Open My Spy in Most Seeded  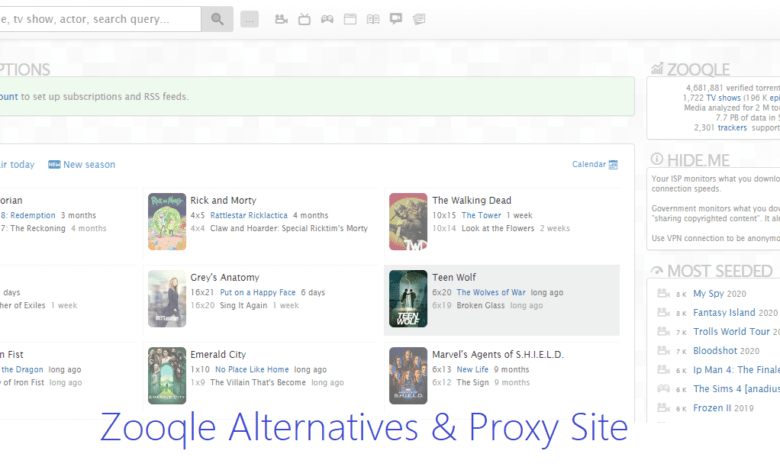(707, 294)
